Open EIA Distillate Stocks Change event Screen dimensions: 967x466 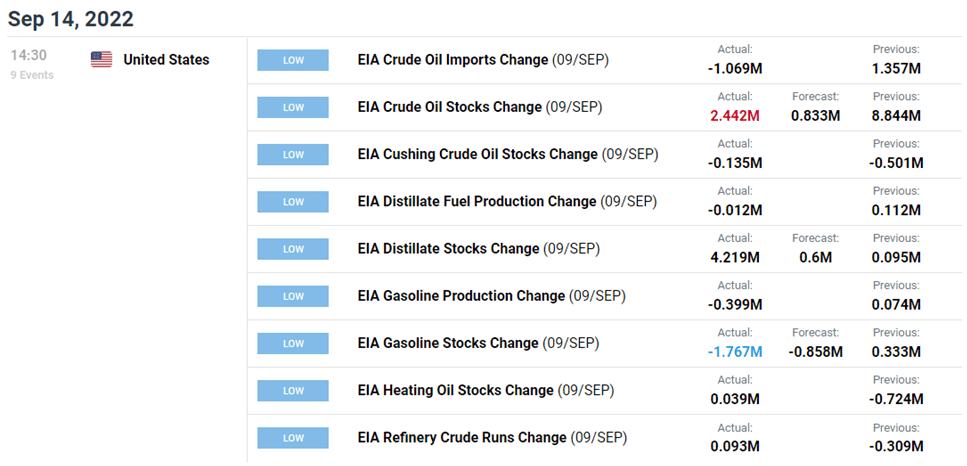pyautogui.click(x=479, y=249)
